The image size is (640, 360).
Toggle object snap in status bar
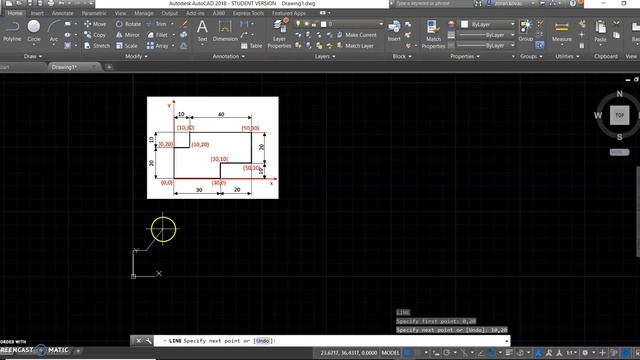pyautogui.click(x=492, y=353)
